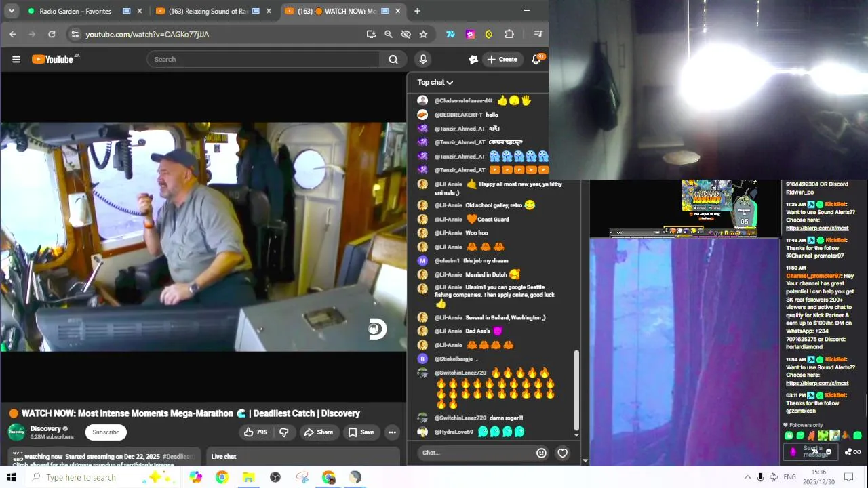Share the Deadliest Catch video

318,432
